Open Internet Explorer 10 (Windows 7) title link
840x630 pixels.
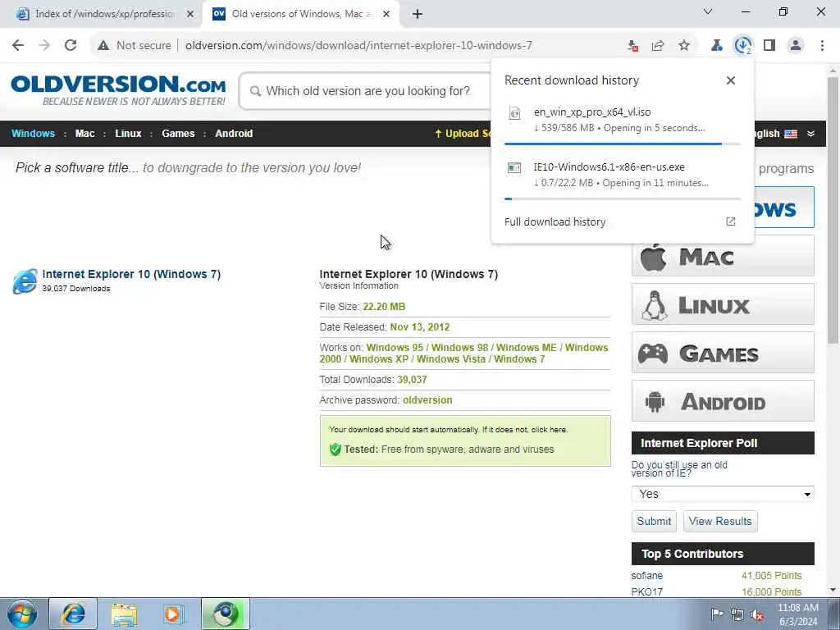131,274
